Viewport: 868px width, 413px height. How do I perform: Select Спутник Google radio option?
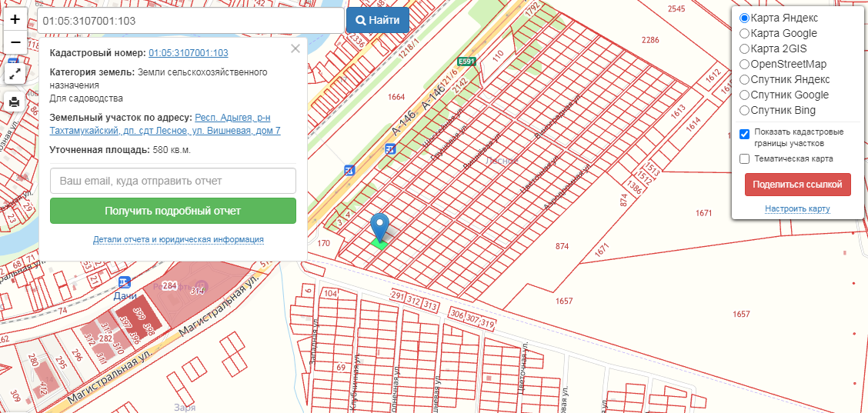click(745, 95)
